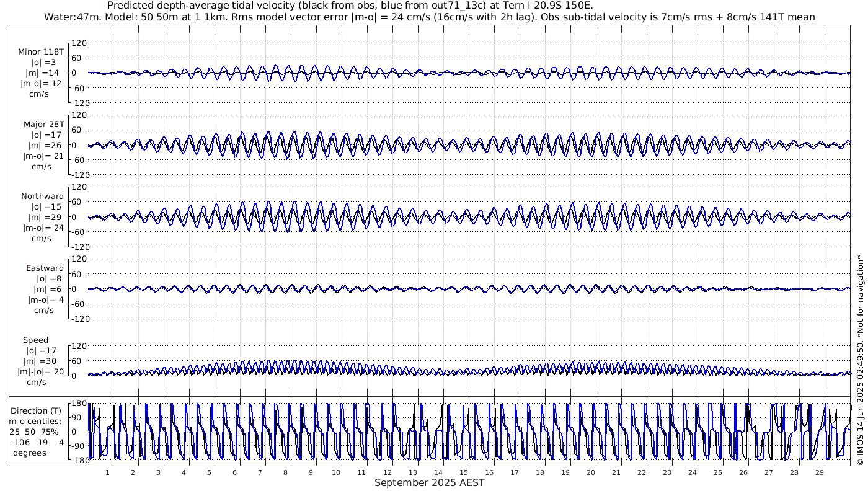Choose the -90 tick of the Direction panel
Image resolution: width=868 pixels, height=496 pixels.
[x=79, y=446]
